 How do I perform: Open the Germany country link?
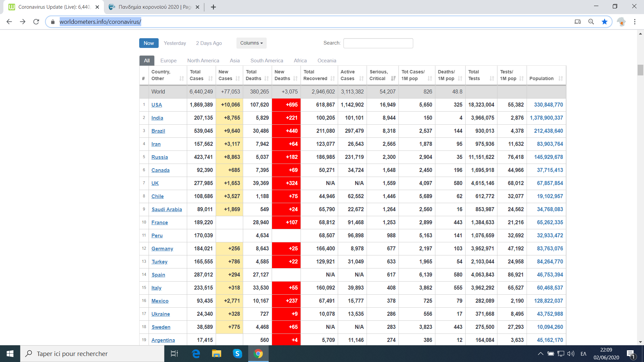pyautogui.click(x=162, y=249)
